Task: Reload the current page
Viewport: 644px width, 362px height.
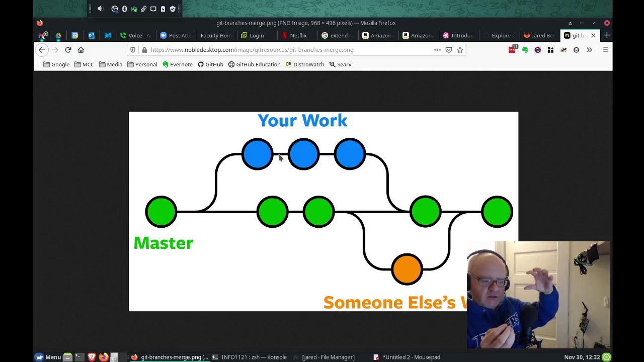Action: [x=68, y=50]
